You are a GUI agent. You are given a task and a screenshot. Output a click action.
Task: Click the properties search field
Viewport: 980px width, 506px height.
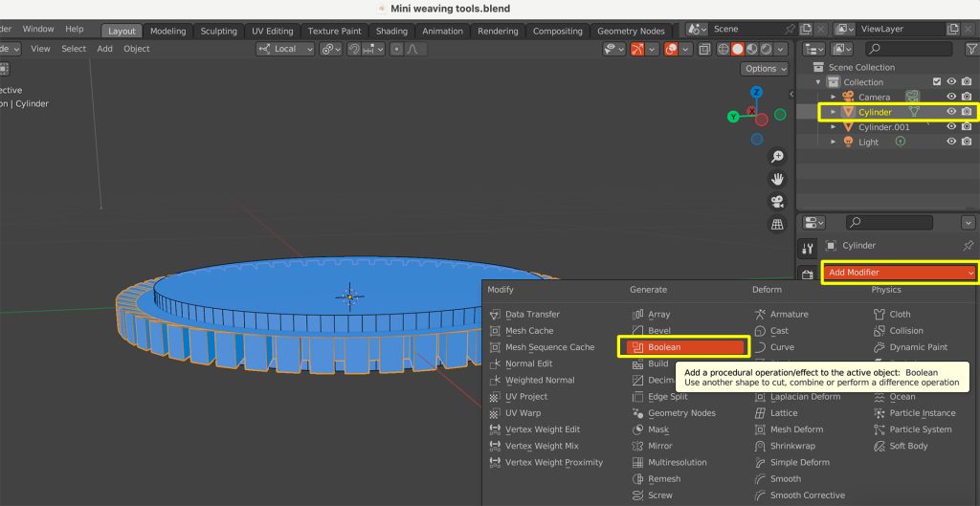click(x=889, y=222)
